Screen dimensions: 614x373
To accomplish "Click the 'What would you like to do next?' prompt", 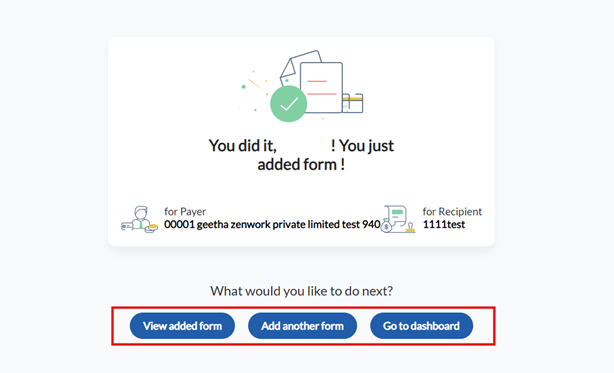I will point(302,291).
